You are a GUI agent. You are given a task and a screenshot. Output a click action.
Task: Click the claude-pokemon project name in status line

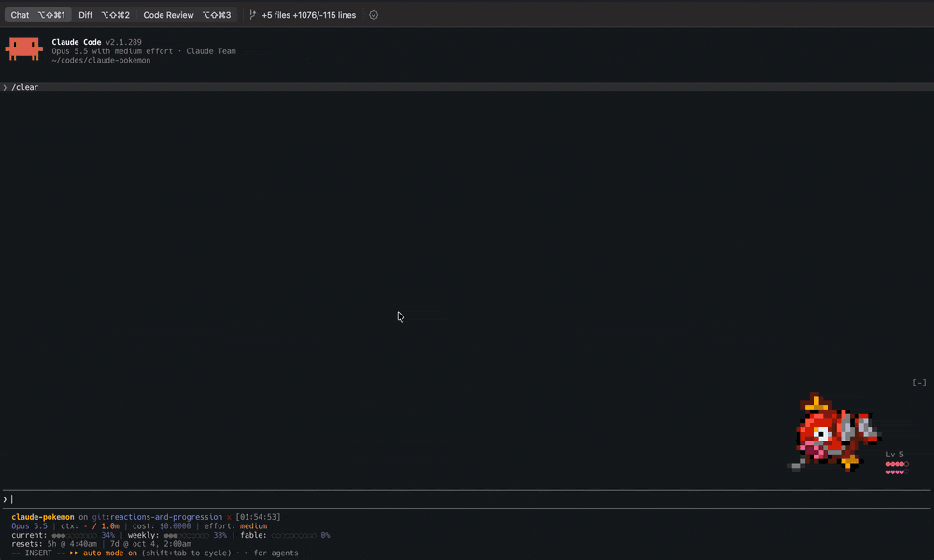43,517
